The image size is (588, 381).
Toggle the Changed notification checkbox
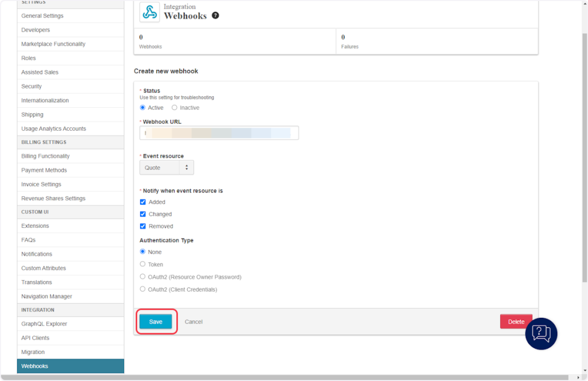point(143,214)
